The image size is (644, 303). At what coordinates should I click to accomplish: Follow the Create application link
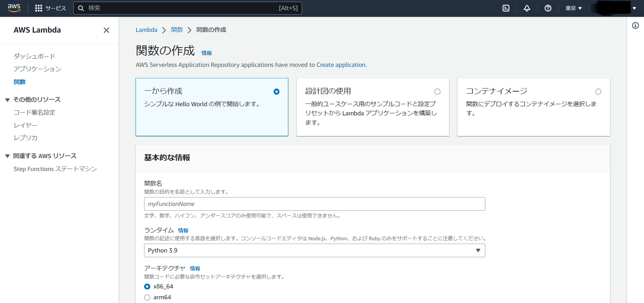coord(341,65)
